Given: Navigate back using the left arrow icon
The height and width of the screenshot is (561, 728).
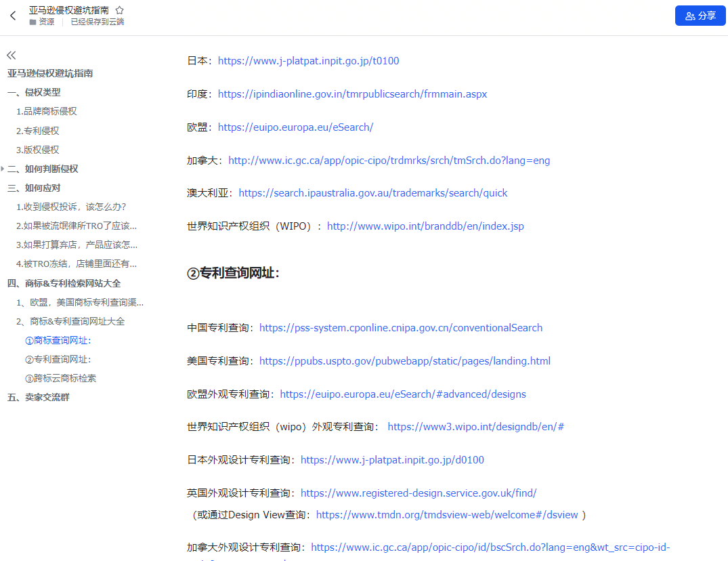Looking at the screenshot, I should [12, 16].
